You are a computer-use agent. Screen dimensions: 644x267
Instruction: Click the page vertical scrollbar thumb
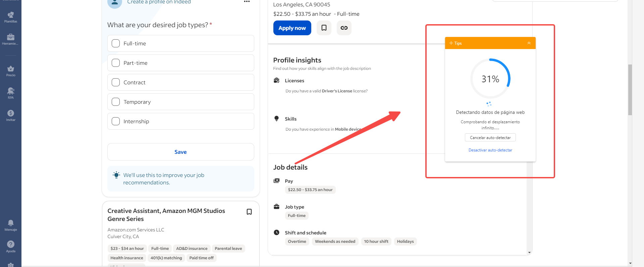click(x=630, y=89)
